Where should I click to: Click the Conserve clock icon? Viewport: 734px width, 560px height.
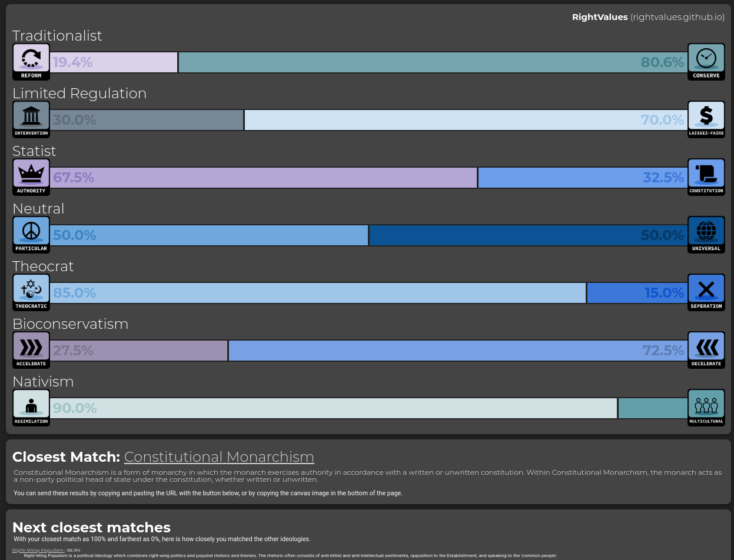point(706,58)
